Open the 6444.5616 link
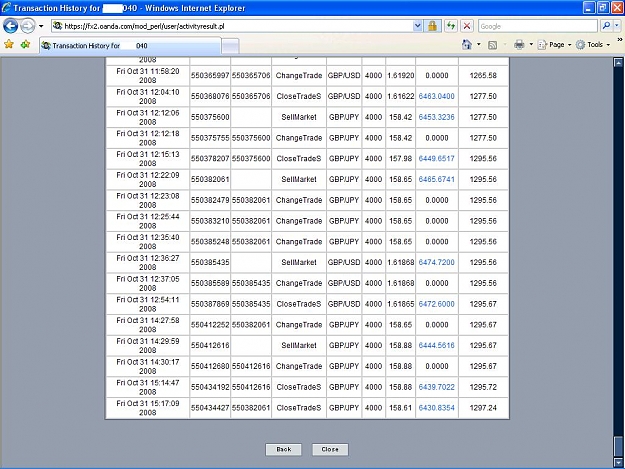Image resolution: width=625 pixels, height=469 pixels. pyautogui.click(x=436, y=345)
